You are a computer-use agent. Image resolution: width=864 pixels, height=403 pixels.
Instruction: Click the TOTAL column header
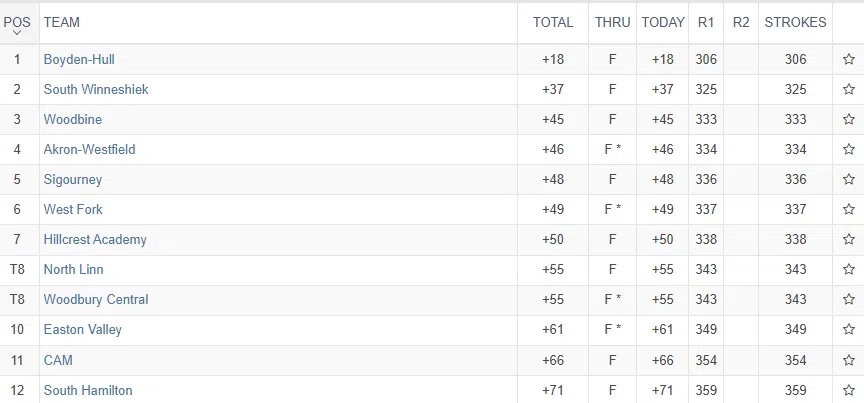(553, 22)
